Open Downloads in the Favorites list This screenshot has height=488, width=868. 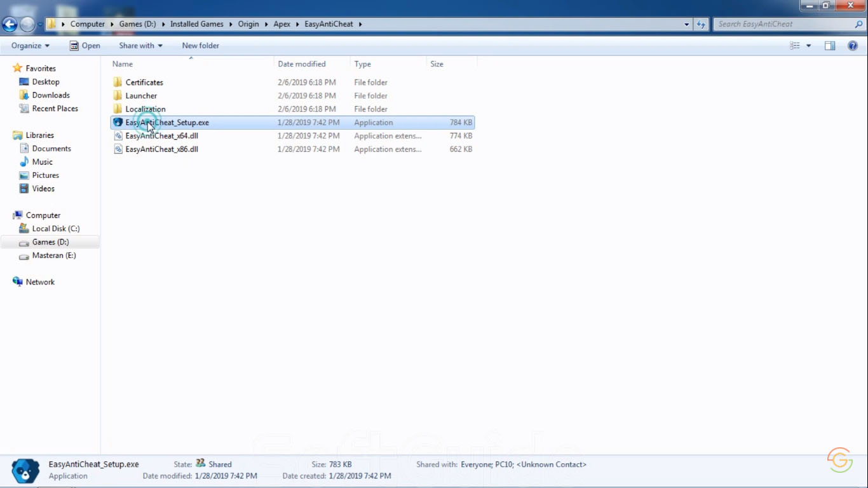[x=51, y=95]
